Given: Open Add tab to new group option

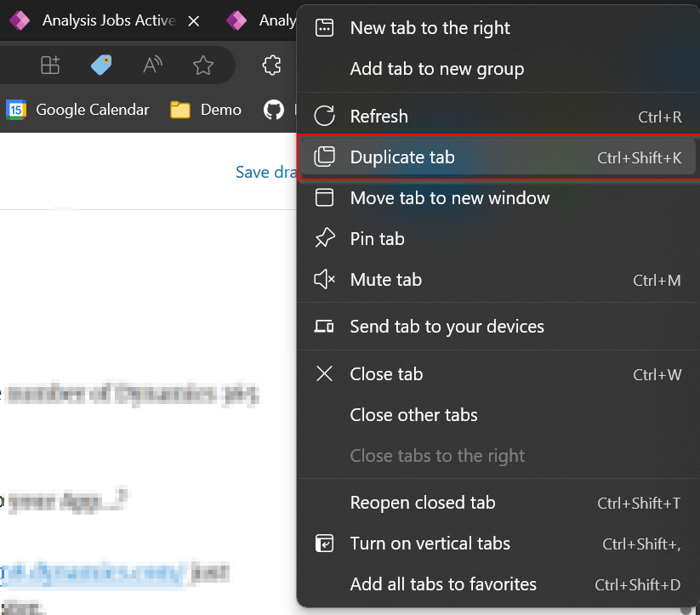Looking at the screenshot, I should tap(436, 69).
